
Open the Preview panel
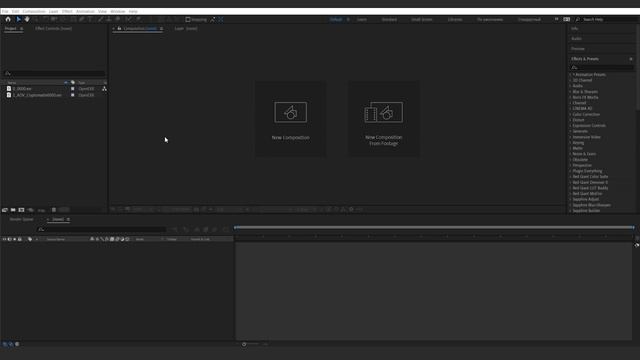click(x=578, y=49)
